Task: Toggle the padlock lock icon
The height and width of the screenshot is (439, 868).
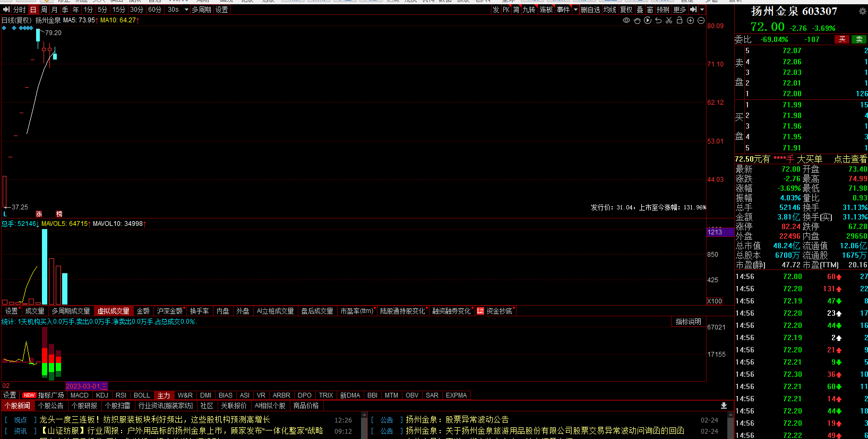Action: tap(680, 20)
